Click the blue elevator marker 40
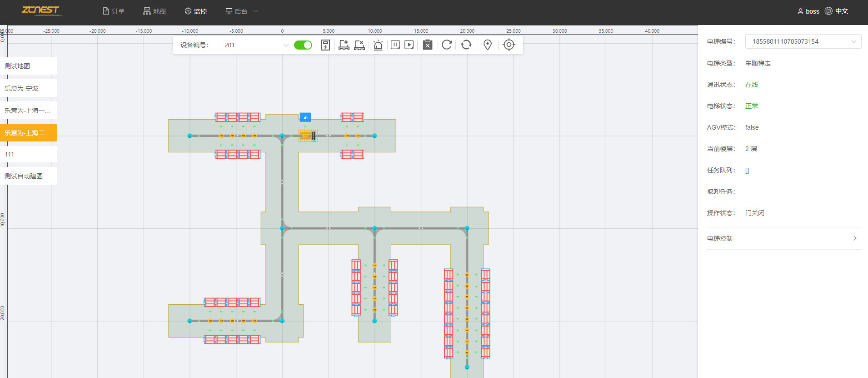Image resolution: width=868 pixels, height=378 pixels. 305,117
